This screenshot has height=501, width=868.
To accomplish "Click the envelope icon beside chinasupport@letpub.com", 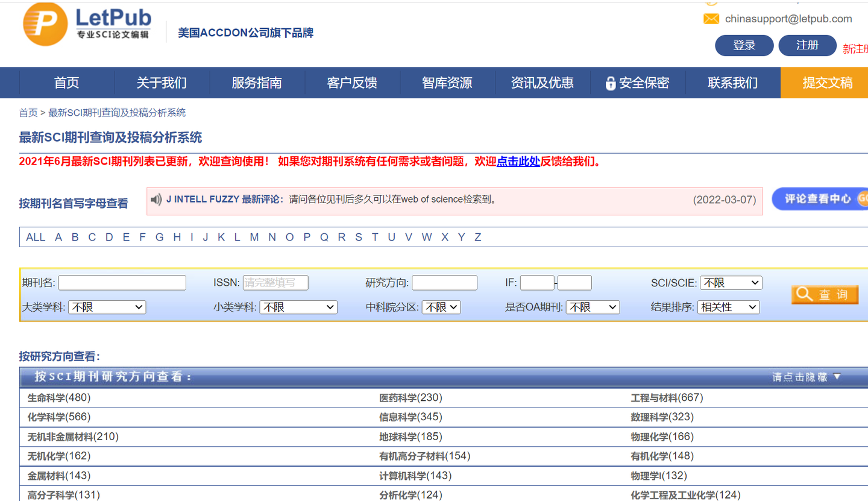I will pyautogui.click(x=711, y=19).
